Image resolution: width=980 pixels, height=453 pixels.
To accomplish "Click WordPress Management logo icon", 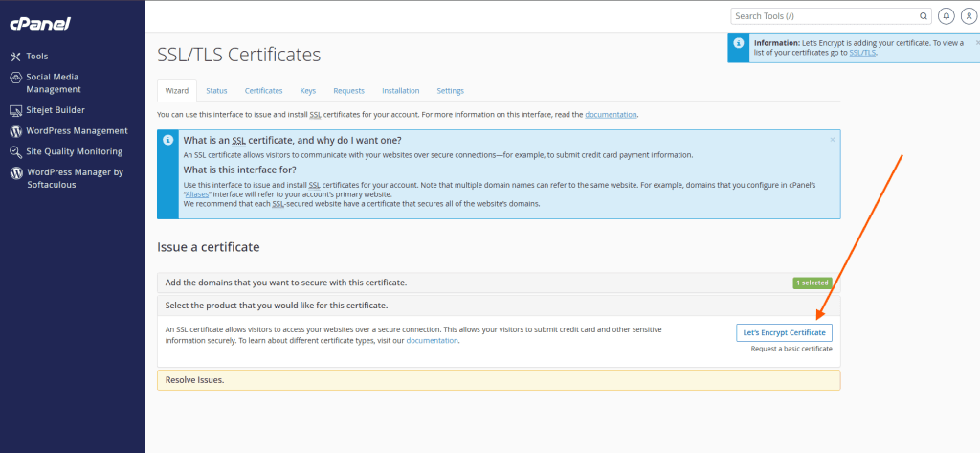I will click(x=16, y=131).
